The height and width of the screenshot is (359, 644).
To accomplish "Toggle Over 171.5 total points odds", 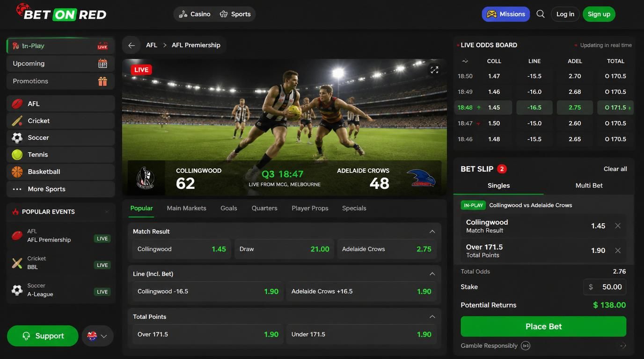I will [208, 335].
